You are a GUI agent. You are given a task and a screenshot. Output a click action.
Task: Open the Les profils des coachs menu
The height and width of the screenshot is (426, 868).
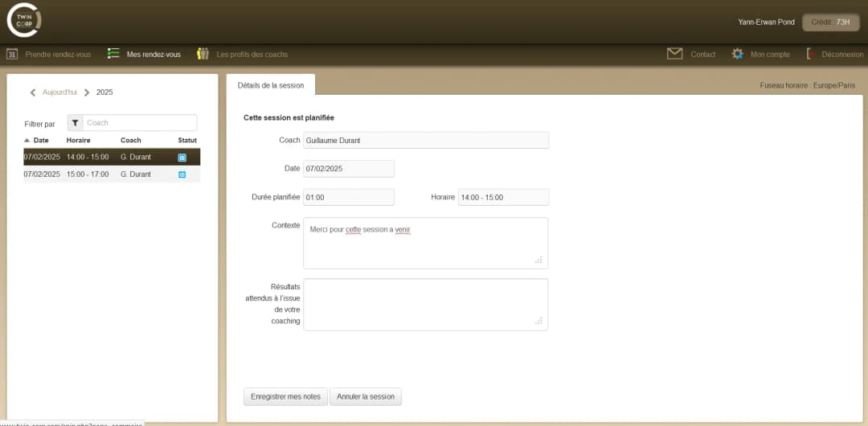point(252,55)
